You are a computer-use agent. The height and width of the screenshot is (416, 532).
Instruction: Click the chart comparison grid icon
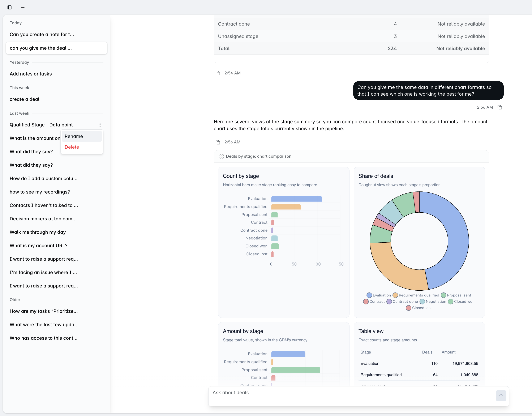pyautogui.click(x=222, y=156)
